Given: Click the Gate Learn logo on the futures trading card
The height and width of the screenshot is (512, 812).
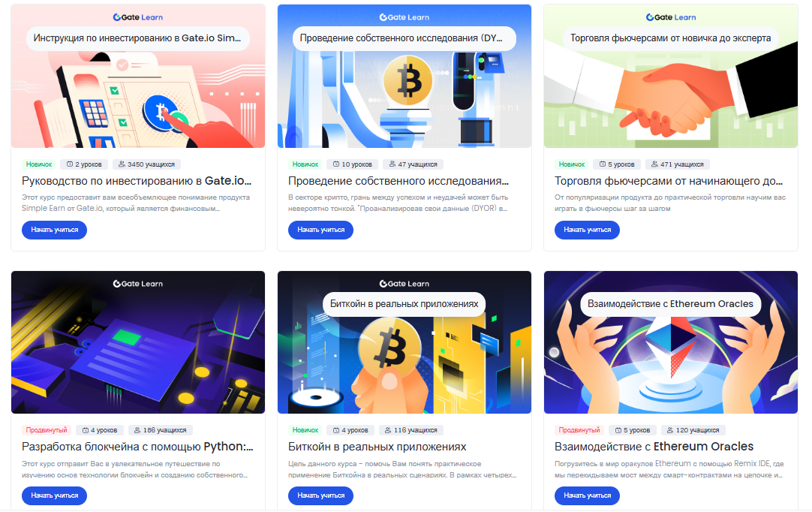Looking at the screenshot, I should [671, 17].
